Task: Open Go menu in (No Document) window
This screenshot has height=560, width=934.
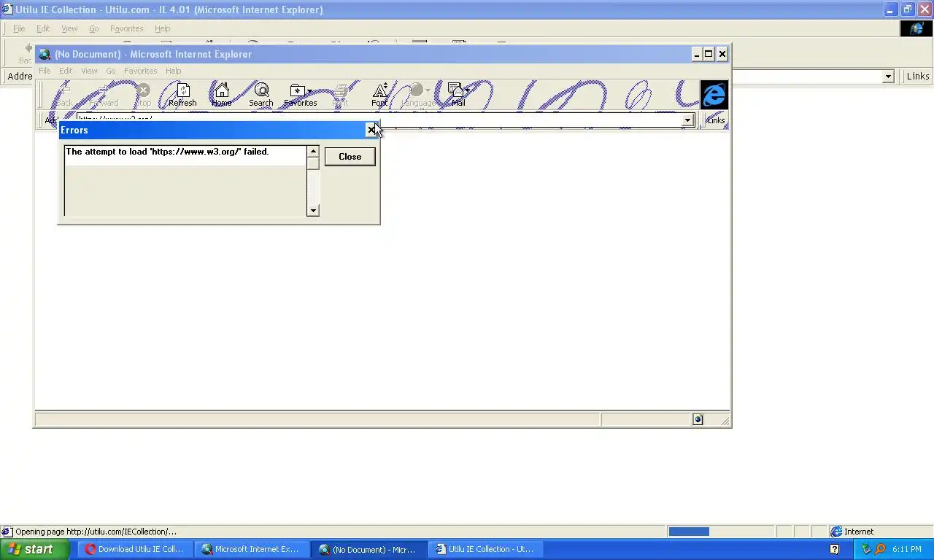Action: point(111,71)
